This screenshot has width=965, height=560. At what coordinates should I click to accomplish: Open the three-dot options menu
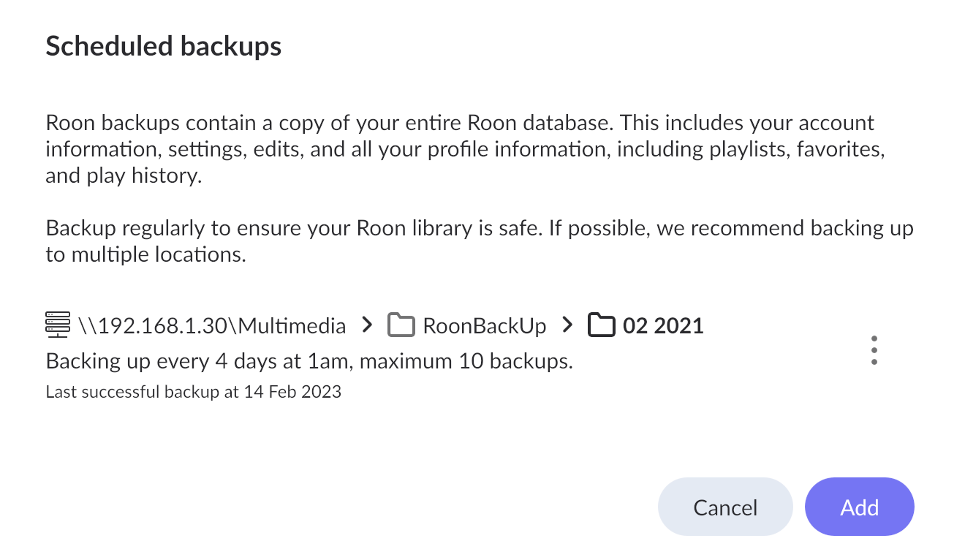(874, 351)
